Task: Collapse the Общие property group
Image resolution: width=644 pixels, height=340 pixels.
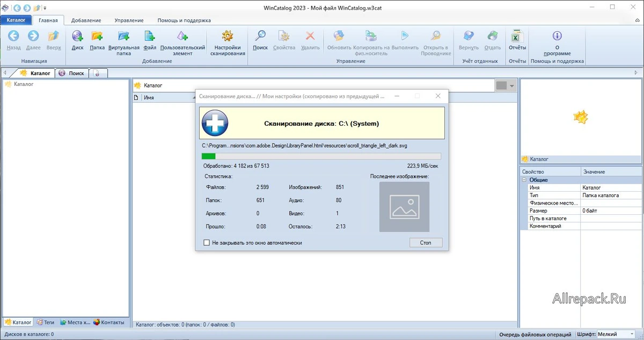Action: pos(524,180)
